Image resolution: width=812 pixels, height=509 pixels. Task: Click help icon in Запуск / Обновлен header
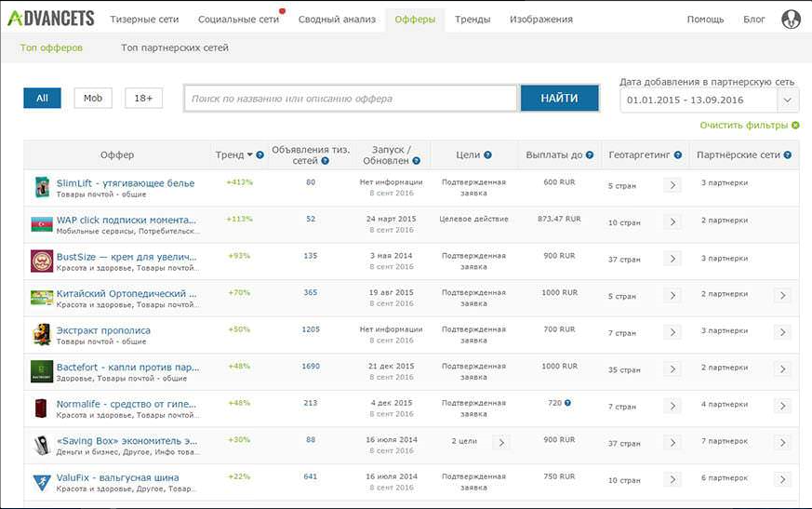click(x=417, y=161)
